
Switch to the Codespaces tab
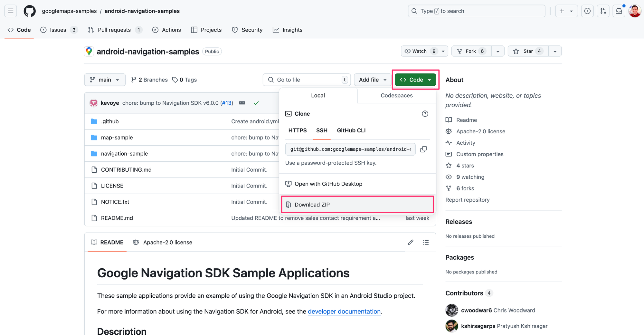pos(396,95)
